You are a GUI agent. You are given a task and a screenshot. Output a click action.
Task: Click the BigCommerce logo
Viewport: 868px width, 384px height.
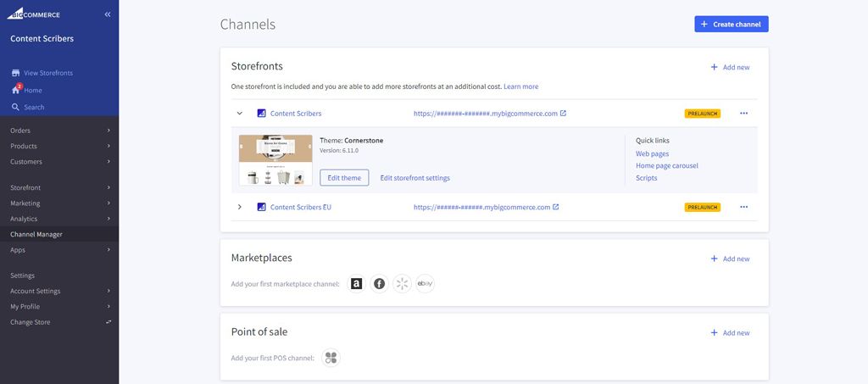pos(33,14)
